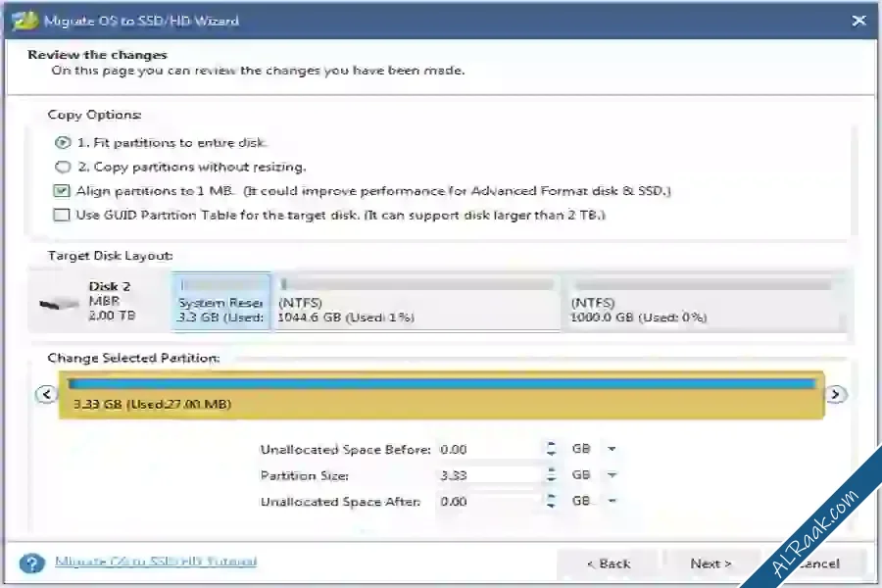The height and width of the screenshot is (588, 882).
Task: Select Fit partitions to entire disk option
Action: coord(63,143)
